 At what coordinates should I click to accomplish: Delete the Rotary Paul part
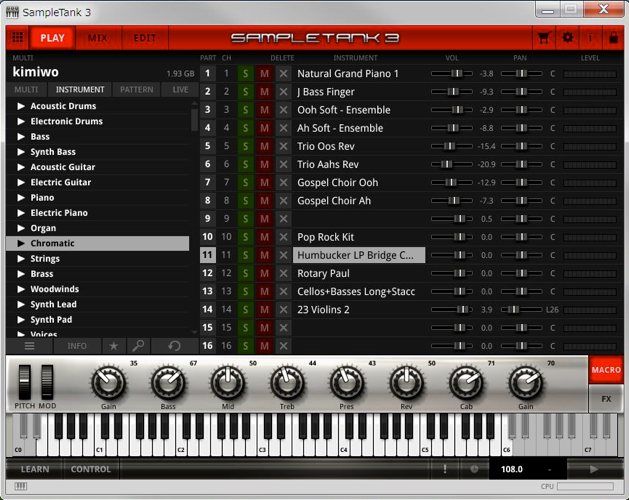pyautogui.click(x=283, y=273)
